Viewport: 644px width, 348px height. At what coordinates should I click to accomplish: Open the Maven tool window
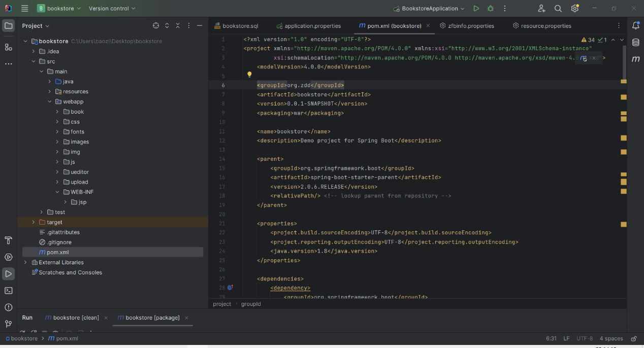pos(635,59)
